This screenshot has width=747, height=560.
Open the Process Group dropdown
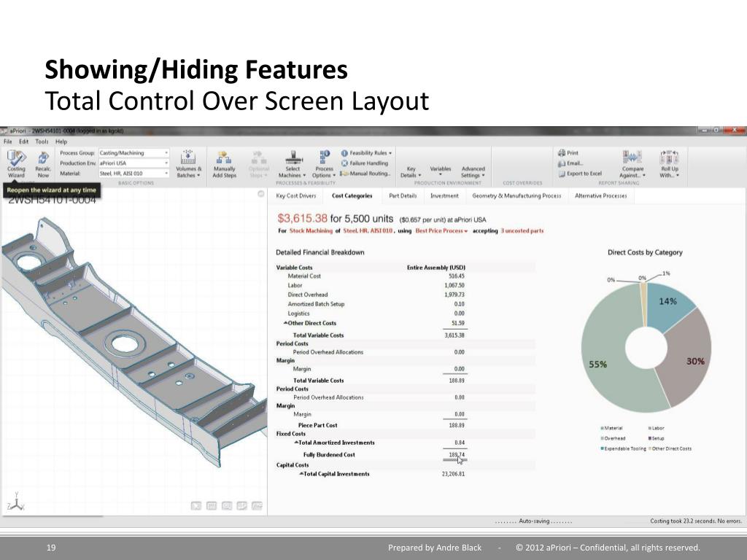coord(134,153)
